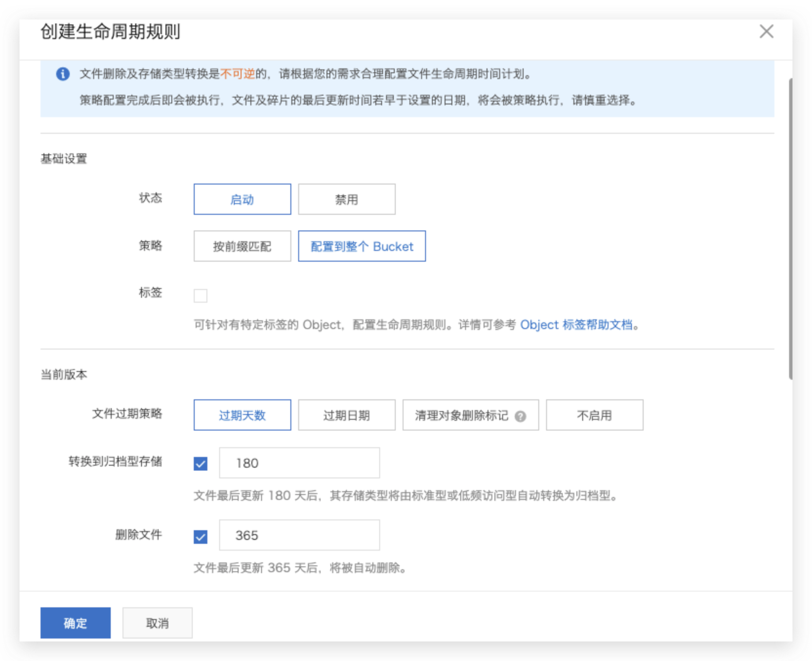Screen dimensions: 812x661
Task: Choose 配置到整个 Bucket strategy
Action: point(362,246)
